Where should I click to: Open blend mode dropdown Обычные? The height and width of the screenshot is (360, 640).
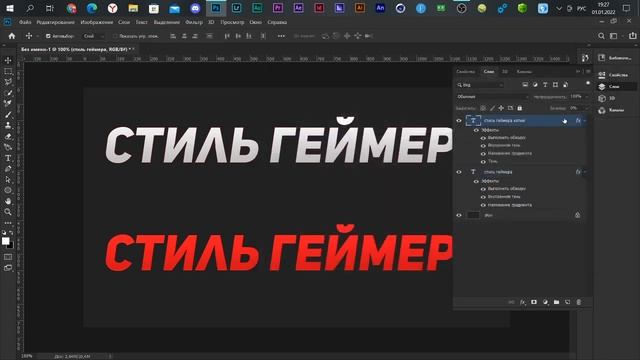tap(492, 97)
